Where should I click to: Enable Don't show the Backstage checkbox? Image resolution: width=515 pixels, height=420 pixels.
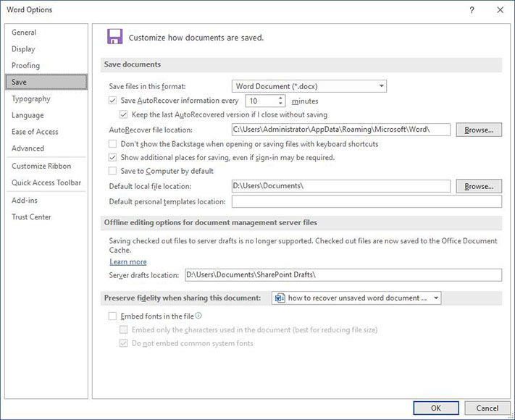pos(112,144)
